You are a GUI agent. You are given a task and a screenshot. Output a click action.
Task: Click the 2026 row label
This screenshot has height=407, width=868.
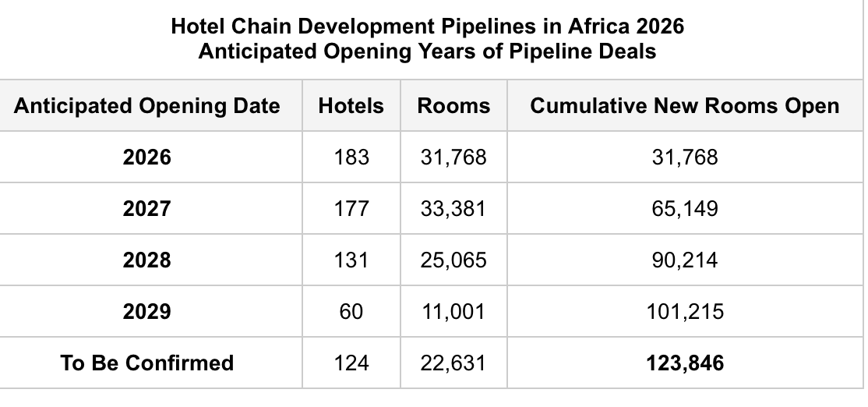pos(147,157)
